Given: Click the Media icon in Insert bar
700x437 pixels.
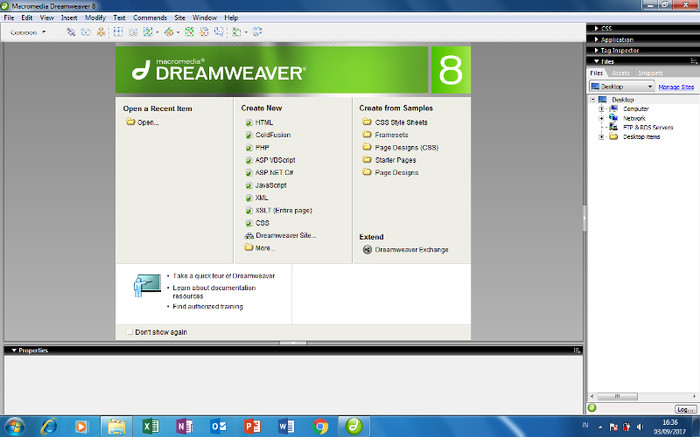Looking at the screenshot, I should pyautogui.click(x=169, y=32).
